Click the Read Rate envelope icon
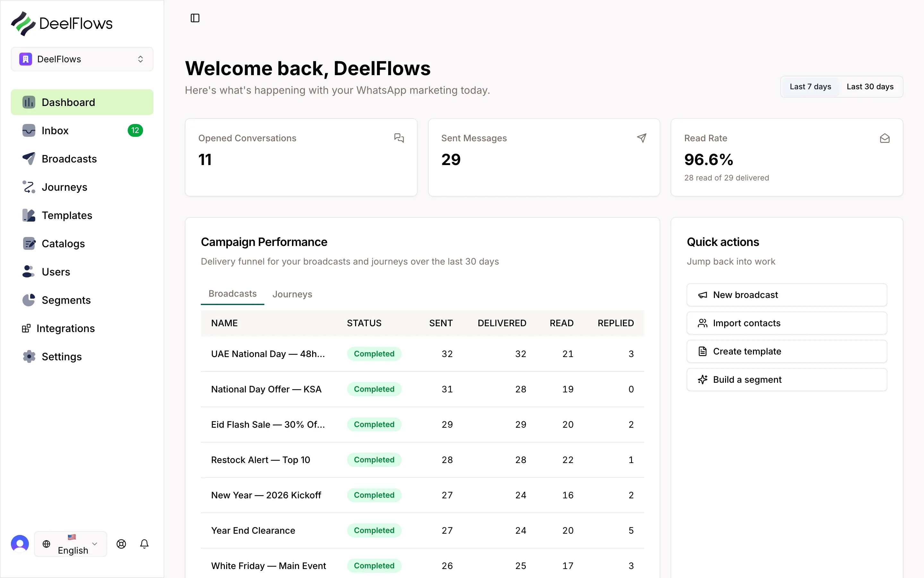Image resolution: width=924 pixels, height=578 pixels. tap(885, 138)
